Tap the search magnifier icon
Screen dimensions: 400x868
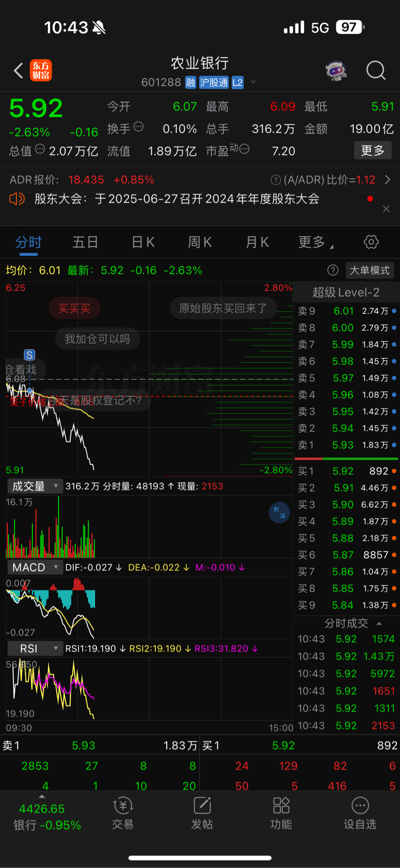coord(376,70)
